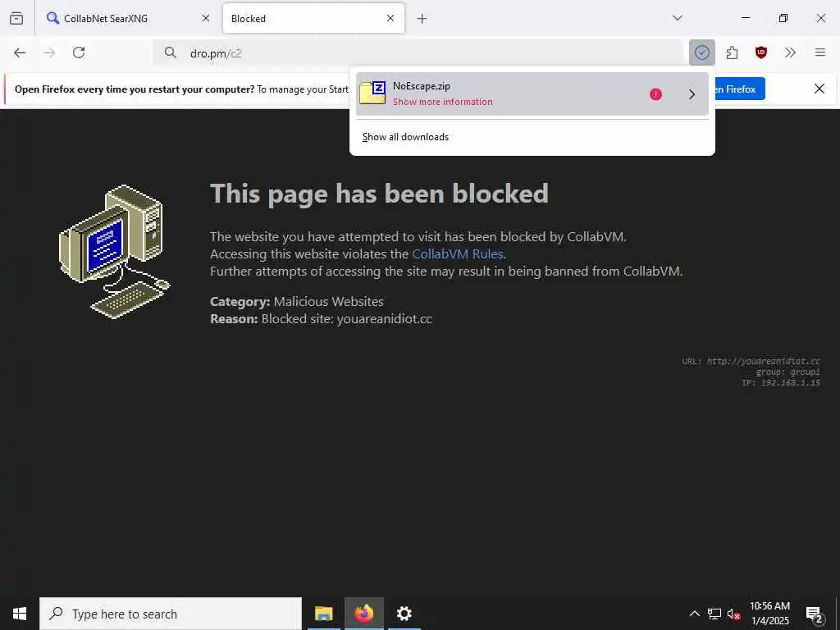Viewport: 840px width, 630px height.
Task: Show hidden system tray icons
Action: pos(694,614)
